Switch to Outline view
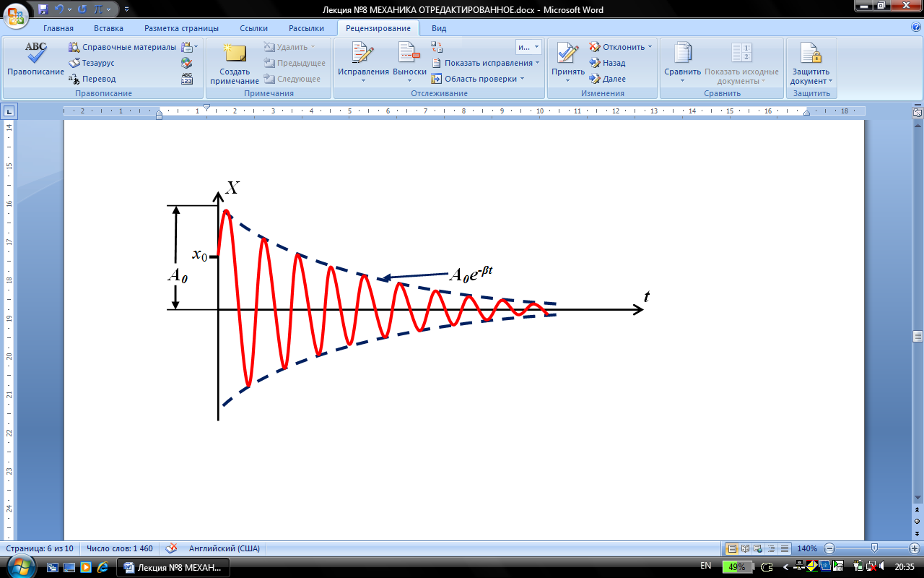This screenshot has height=578, width=924. click(772, 548)
